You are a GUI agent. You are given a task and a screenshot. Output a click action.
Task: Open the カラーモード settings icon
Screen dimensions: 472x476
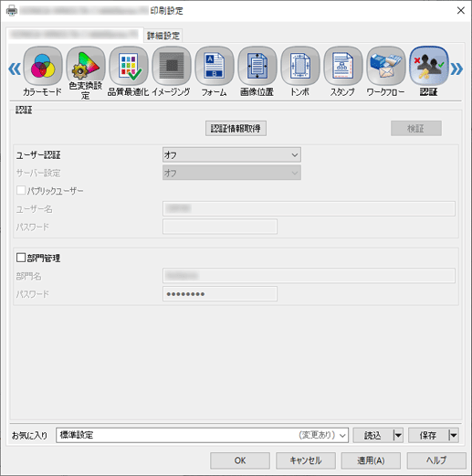click(43, 66)
